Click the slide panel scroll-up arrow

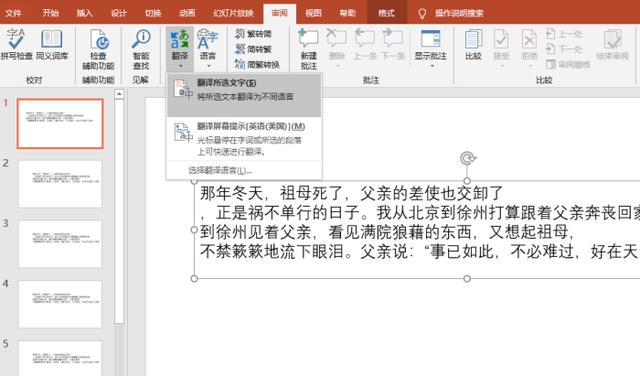click(119, 94)
